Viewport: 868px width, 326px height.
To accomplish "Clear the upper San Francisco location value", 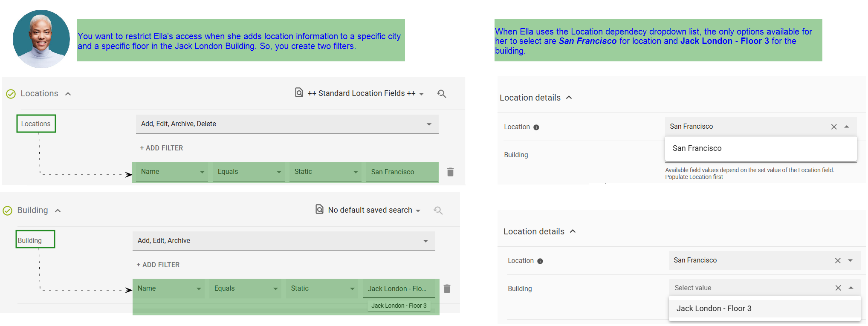I will click(x=833, y=127).
